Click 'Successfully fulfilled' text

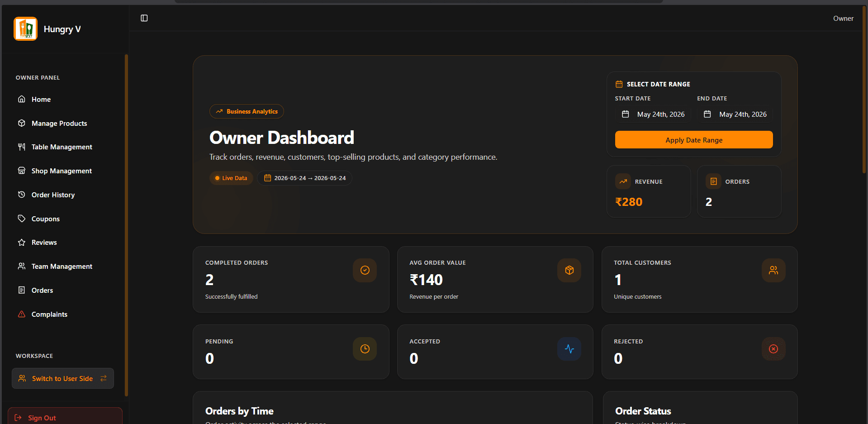tap(231, 296)
